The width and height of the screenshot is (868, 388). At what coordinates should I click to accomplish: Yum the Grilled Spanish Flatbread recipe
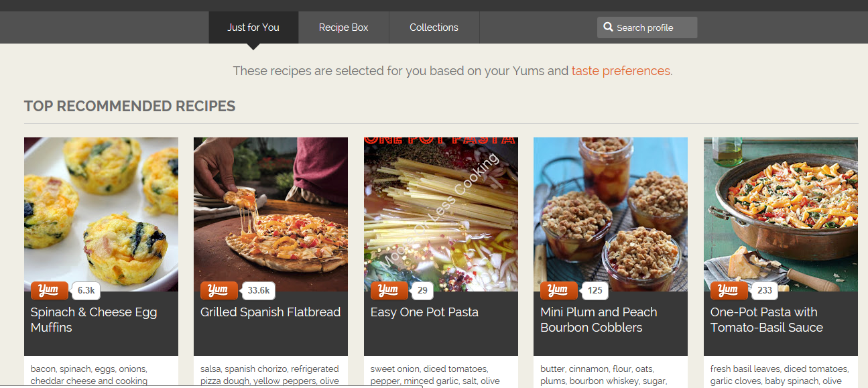[219, 290]
